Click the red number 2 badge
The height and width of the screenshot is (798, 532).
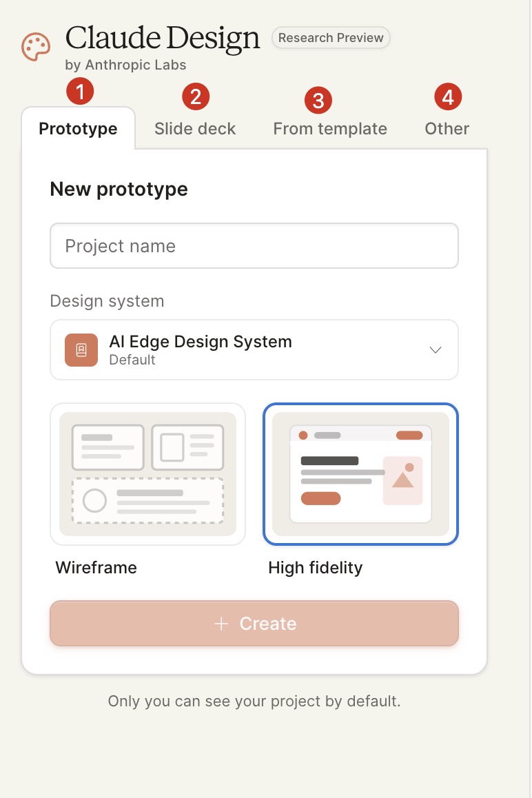click(x=196, y=96)
